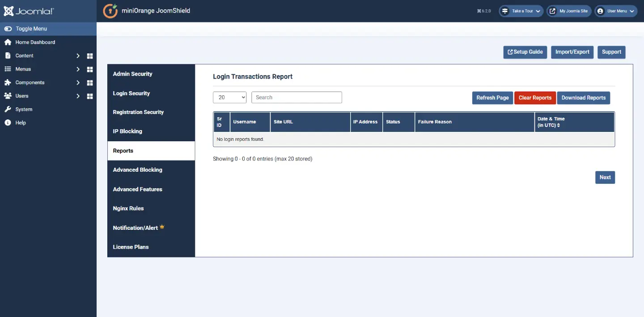Click the Menus list icon

[x=8, y=69]
